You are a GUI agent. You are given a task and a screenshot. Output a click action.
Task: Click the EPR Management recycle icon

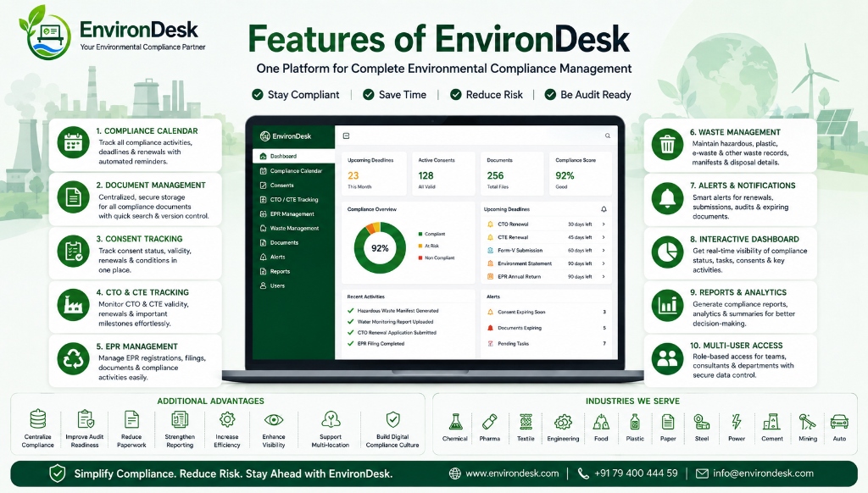pos(73,359)
